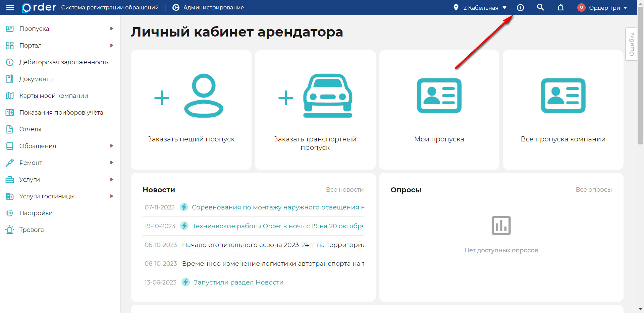Open the news item Запустили раздел Новости
The height and width of the screenshot is (313, 644).
(x=238, y=282)
